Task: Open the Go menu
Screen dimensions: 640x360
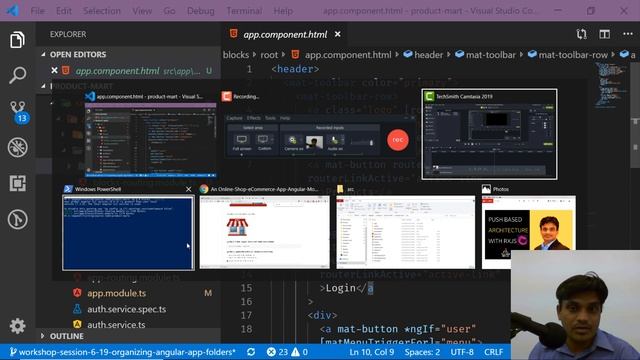Action: click(x=169, y=11)
